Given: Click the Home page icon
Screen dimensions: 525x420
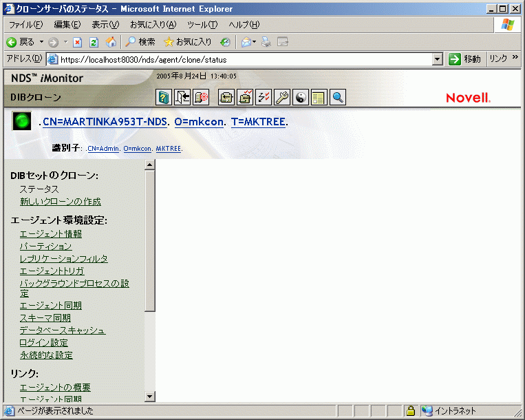Looking at the screenshot, I should pos(111,42).
